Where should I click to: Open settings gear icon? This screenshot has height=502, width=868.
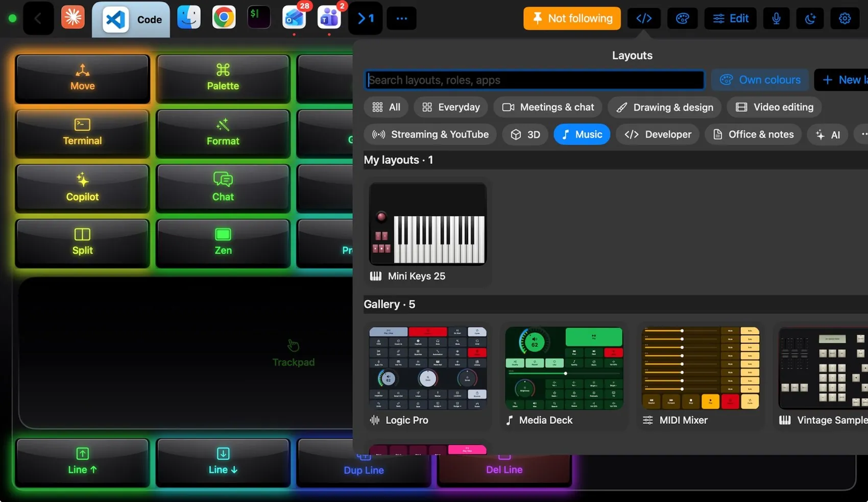pyautogui.click(x=845, y=18)
